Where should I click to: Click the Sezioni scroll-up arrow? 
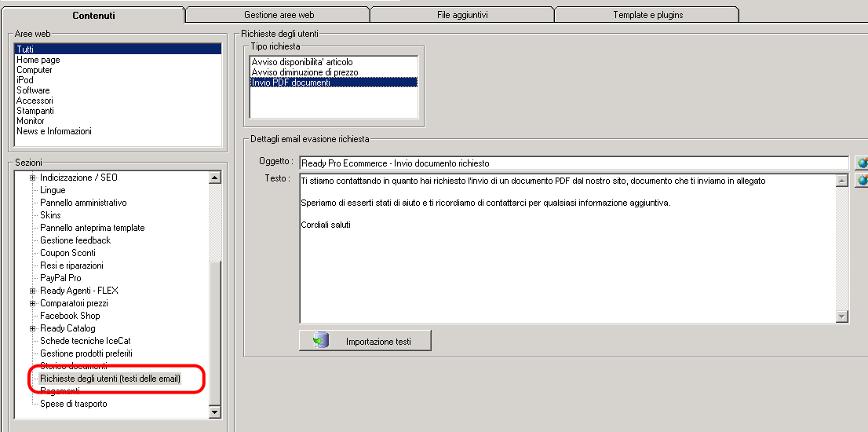tap(215, 178)
